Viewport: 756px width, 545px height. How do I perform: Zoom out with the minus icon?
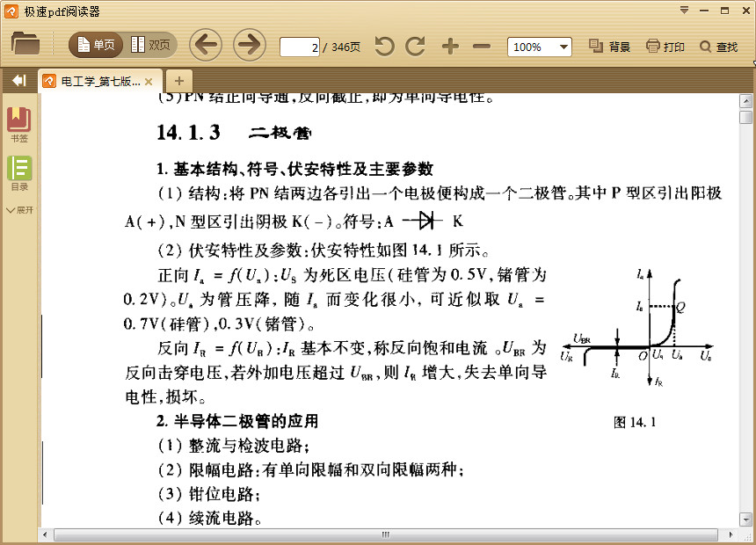click(480, 47)
